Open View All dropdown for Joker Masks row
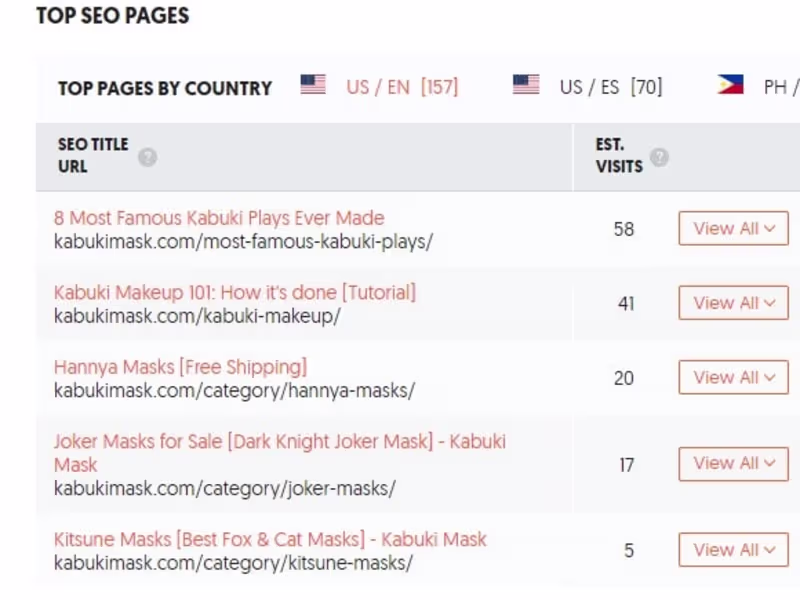This screenshot has height=600, width=800. pos(733,463)
